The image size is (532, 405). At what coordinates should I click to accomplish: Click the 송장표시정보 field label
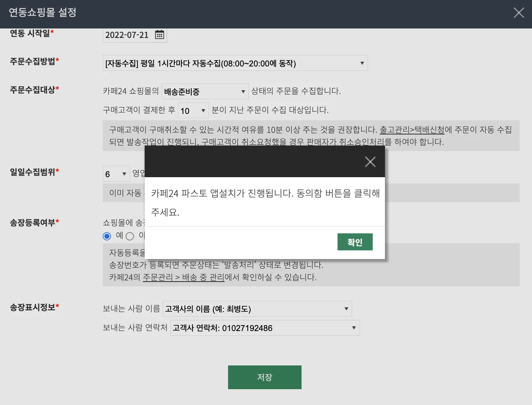[x=34, y=307]
